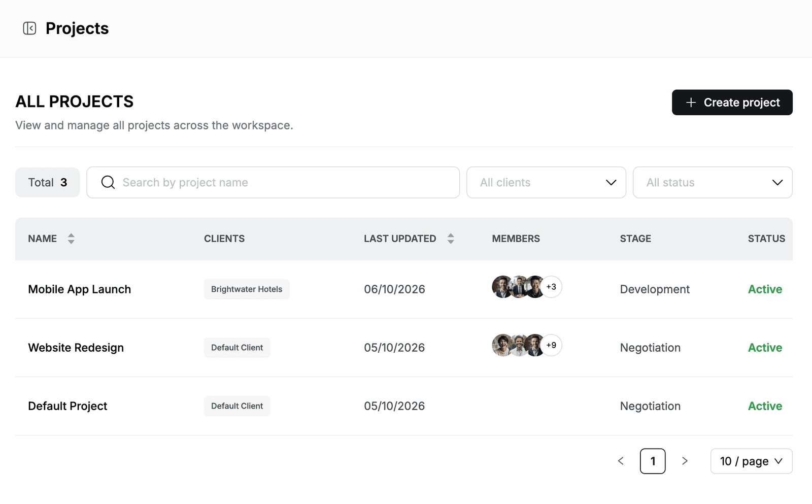Viewport: 812px width, 504px height.
Task: Click the Development stage cell
Action: pos(655,289)
